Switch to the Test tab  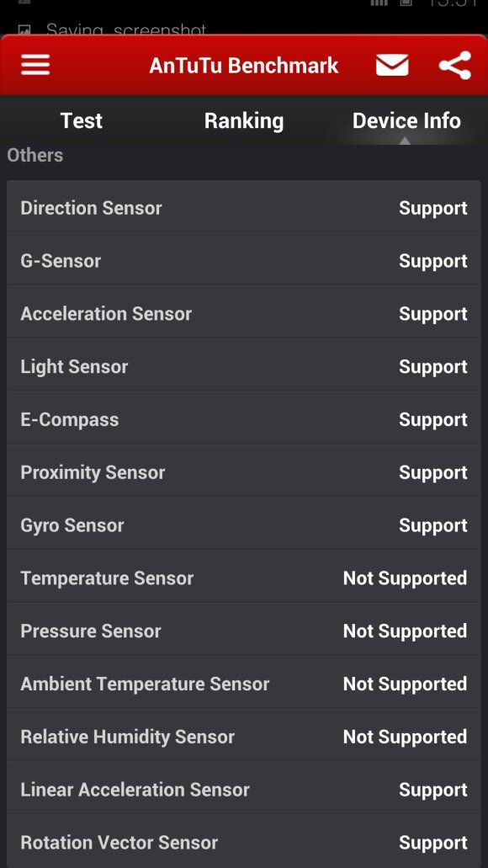click(82, 120)
